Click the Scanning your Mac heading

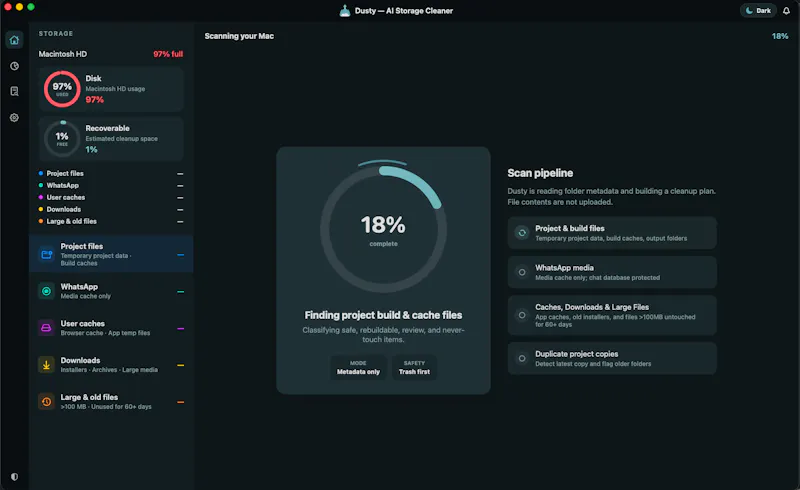pyautogui.click(x=239, y=36)
